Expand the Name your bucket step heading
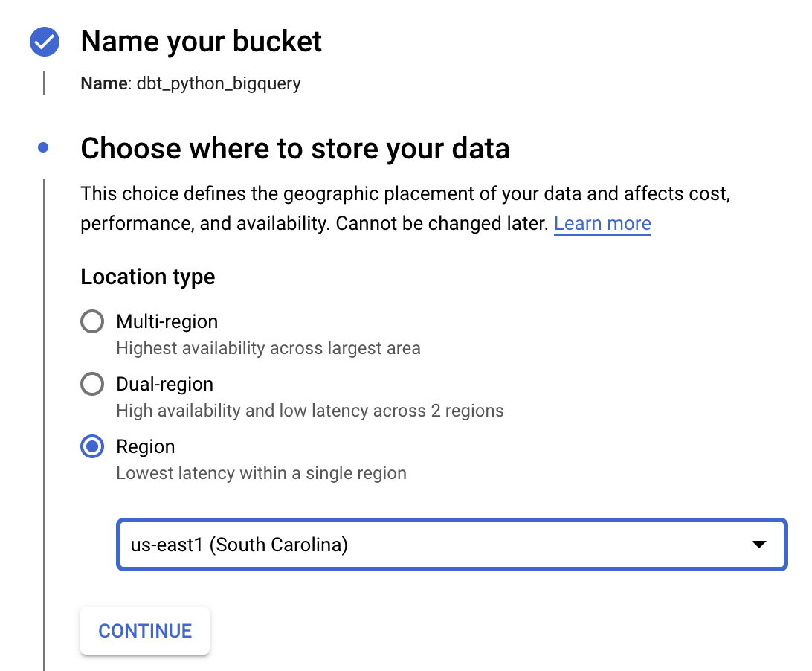Image resolution: width=812 pixels, height=671 pixels. pyautogui.click(x=201, y=42)
